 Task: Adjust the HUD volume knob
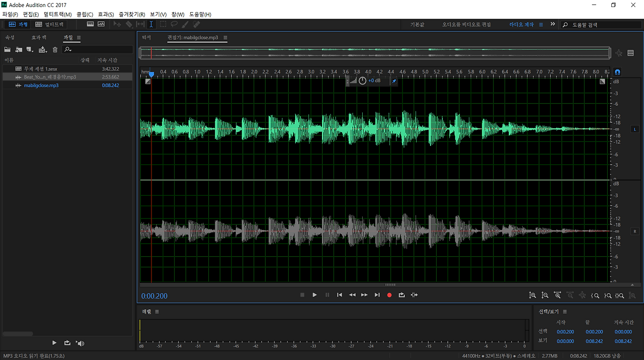(362, 81)
